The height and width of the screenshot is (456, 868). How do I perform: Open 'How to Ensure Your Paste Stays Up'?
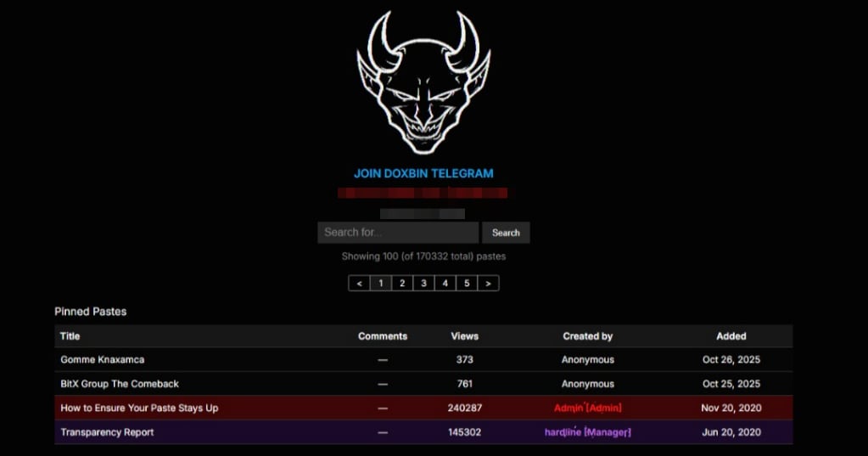point(139,408)
